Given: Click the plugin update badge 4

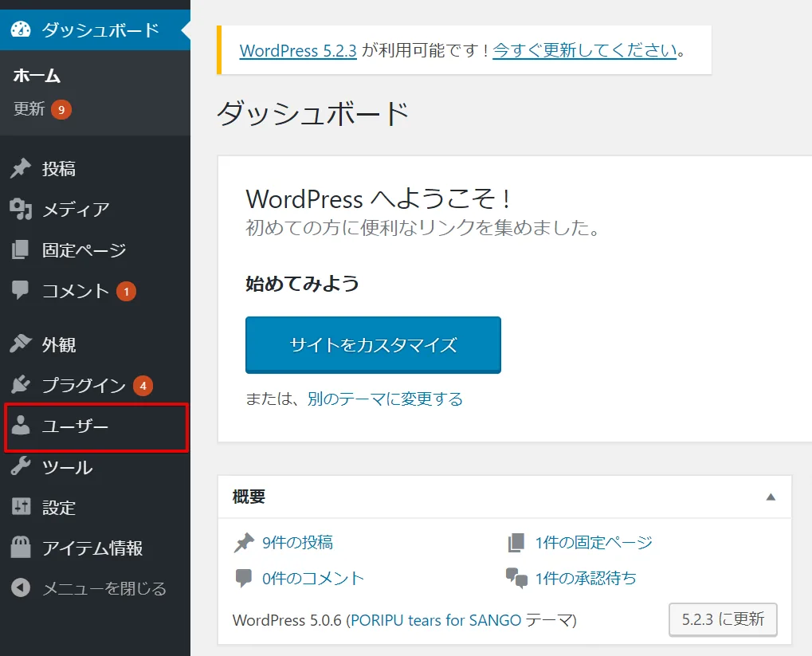Looking at the screenshot, I should tap(143, 386).
